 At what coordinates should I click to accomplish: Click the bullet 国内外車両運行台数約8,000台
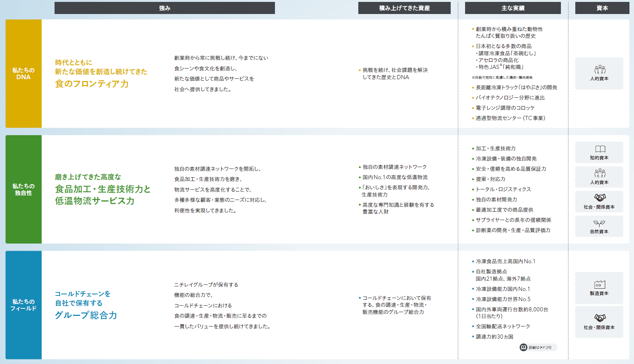510,309
